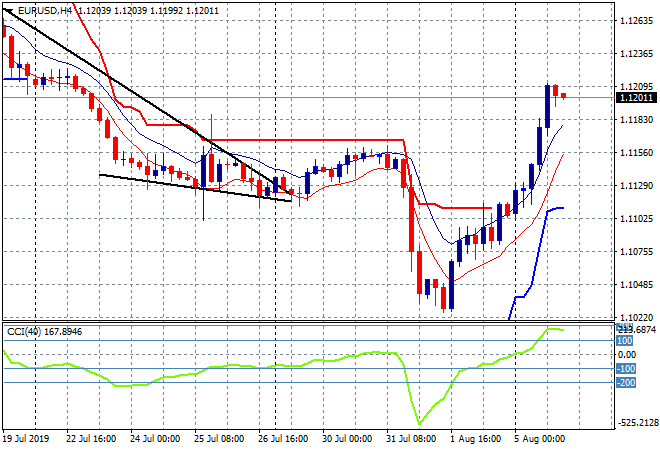Viewport: 660px width, 450px height.
Task: Click the 19 Jul 2019 date label
Action: (x=26, y=439)
